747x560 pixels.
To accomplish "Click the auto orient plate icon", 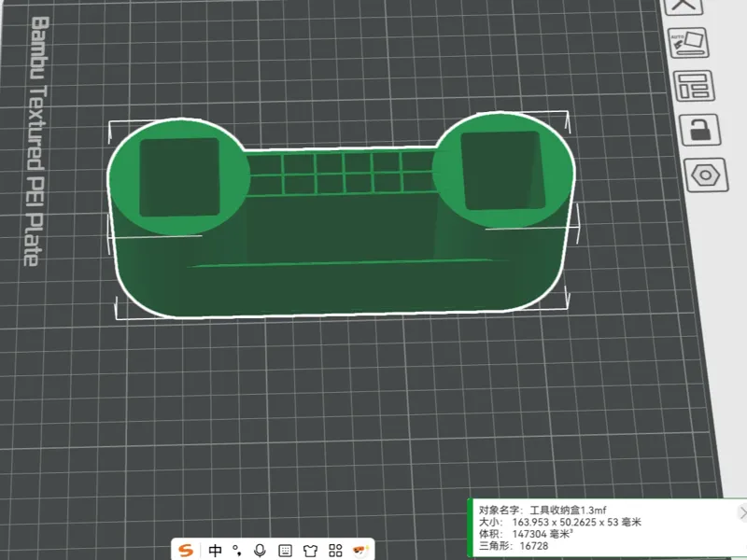I will click(x=688, y=43).
